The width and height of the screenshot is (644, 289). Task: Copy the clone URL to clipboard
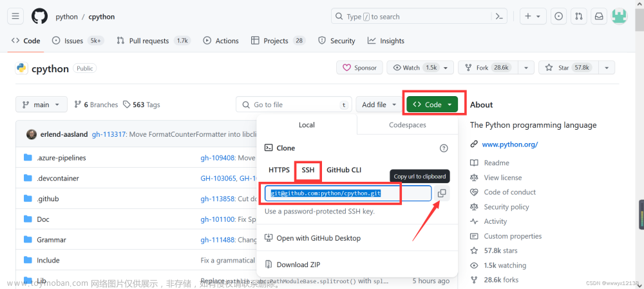click(442, 193)
